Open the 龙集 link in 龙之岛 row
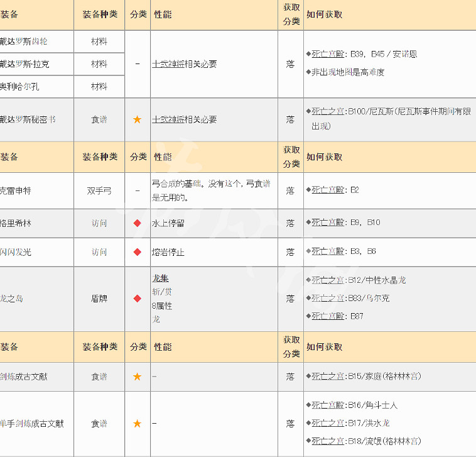The height and width of the screenshot is (457, 476). (160, 278)
